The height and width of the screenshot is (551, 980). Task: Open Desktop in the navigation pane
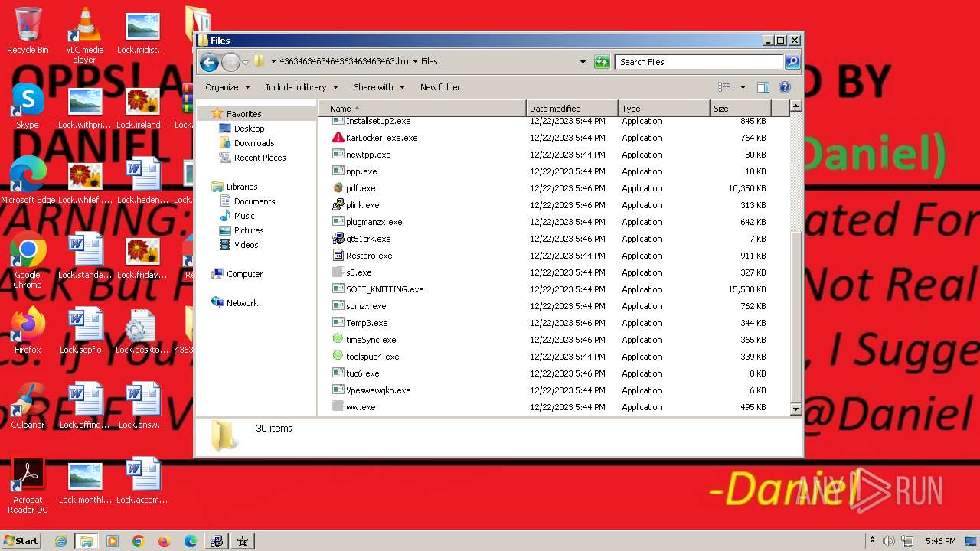[x=250, y=129]
